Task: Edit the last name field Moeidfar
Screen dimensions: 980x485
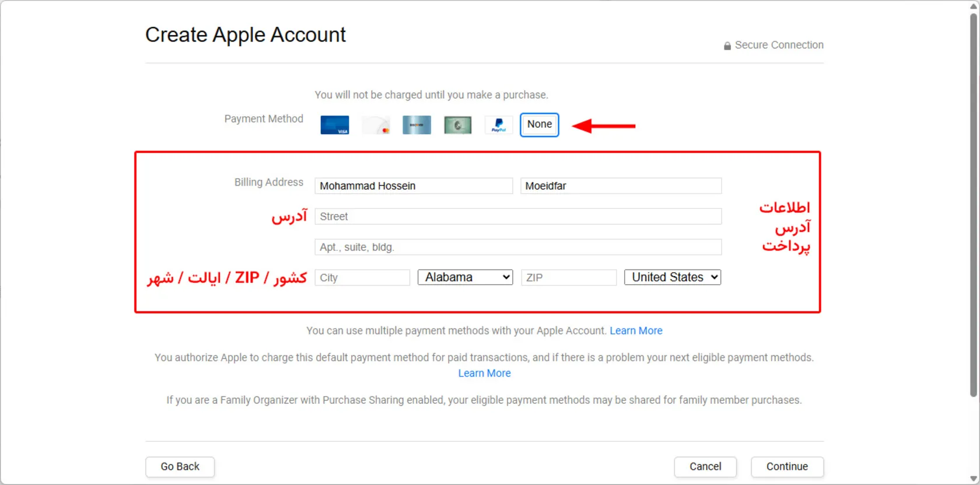Action: coord(621,186)
